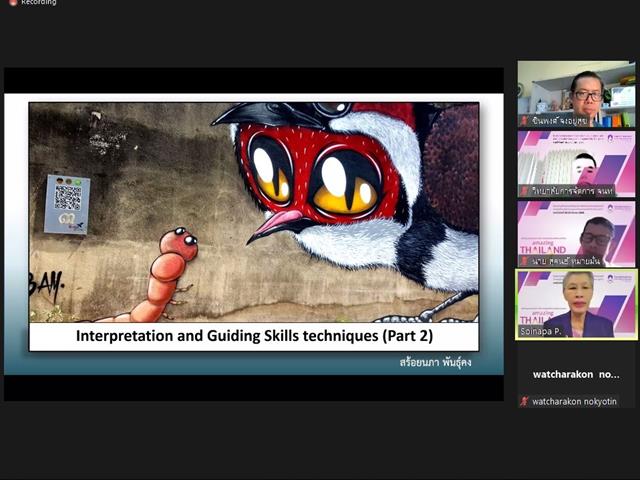Click the muted mic icon beside "watcharakon nokyotin"
The image size is (640, 480).
[524, 401]
